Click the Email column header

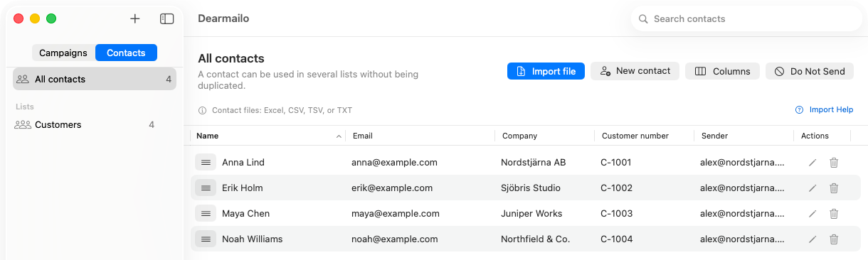click(420, 136)
